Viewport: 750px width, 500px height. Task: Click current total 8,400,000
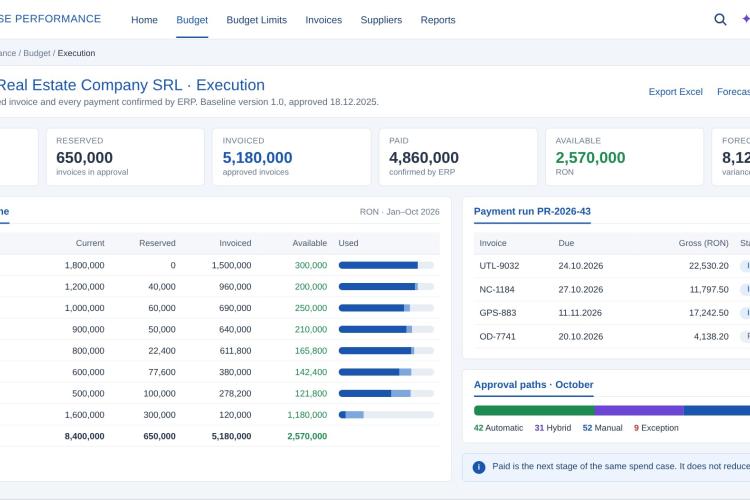pos(85,436)
